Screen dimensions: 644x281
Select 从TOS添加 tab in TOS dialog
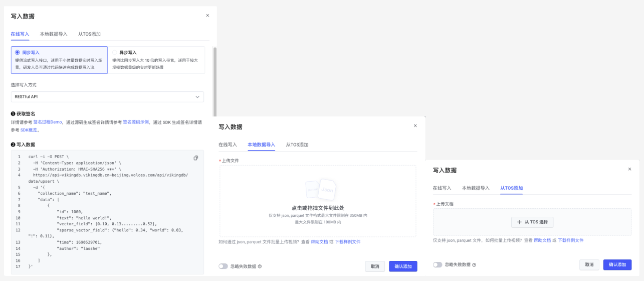[511, 188]
